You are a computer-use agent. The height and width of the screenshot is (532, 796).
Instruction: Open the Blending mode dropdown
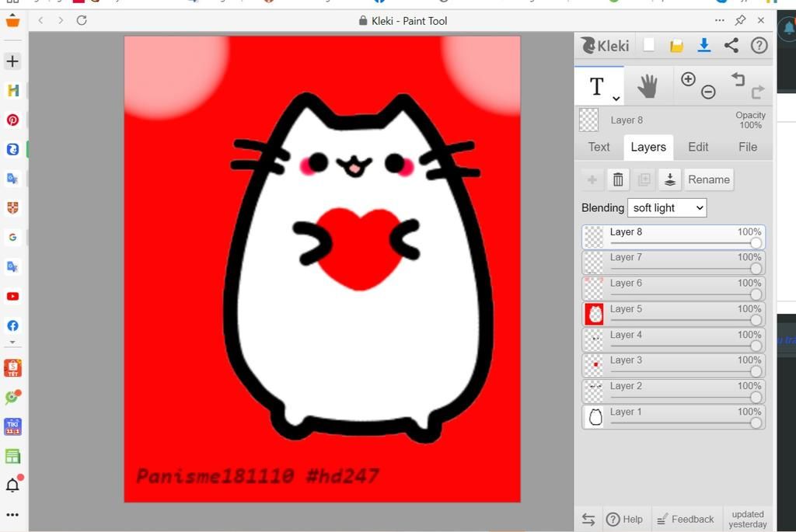[x=666, y=208]
